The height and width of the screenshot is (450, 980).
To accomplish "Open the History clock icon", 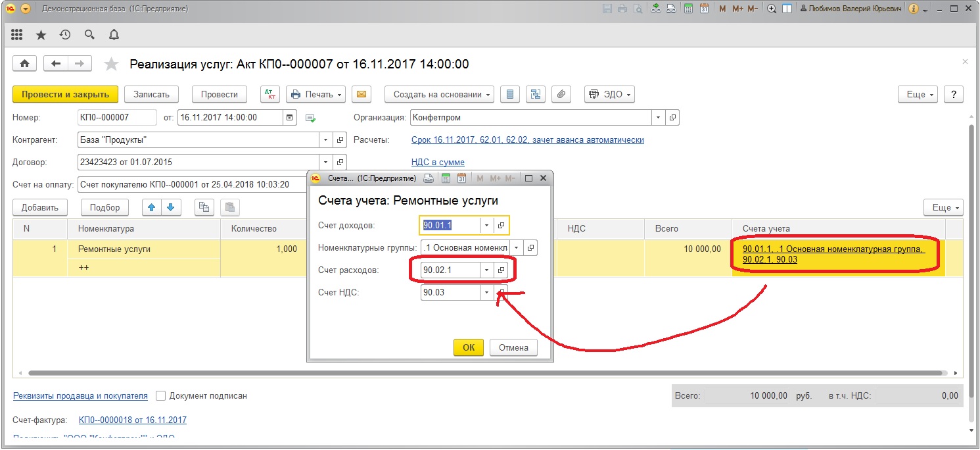I will tap(64, 35).
